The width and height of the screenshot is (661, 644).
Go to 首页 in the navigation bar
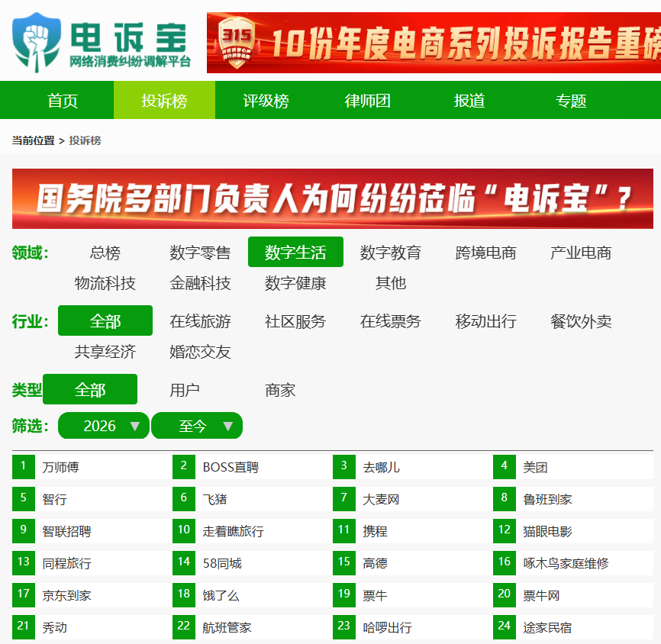pos(63,100)
